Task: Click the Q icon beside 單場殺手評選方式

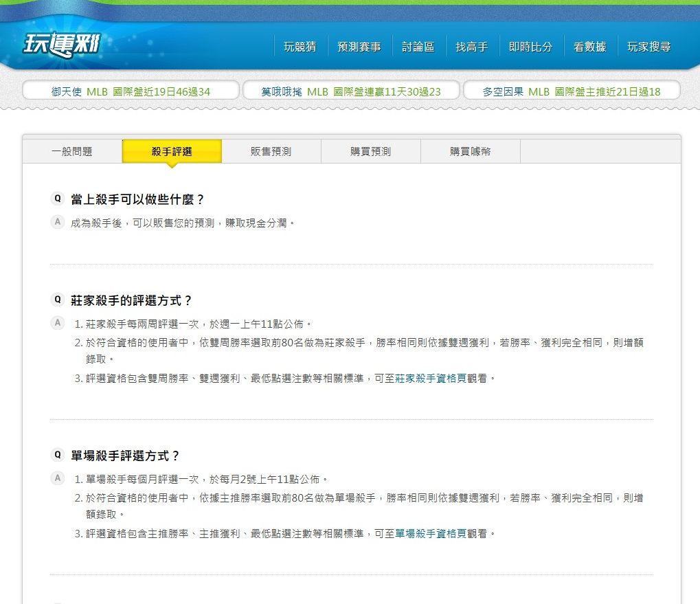Action: click(x=58, y=455)
